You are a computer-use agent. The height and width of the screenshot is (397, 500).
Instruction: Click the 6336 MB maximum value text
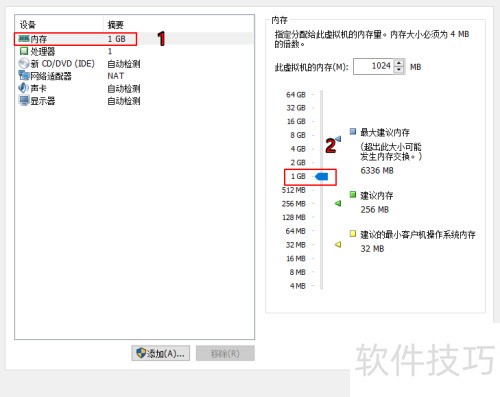tap(377, 171)
